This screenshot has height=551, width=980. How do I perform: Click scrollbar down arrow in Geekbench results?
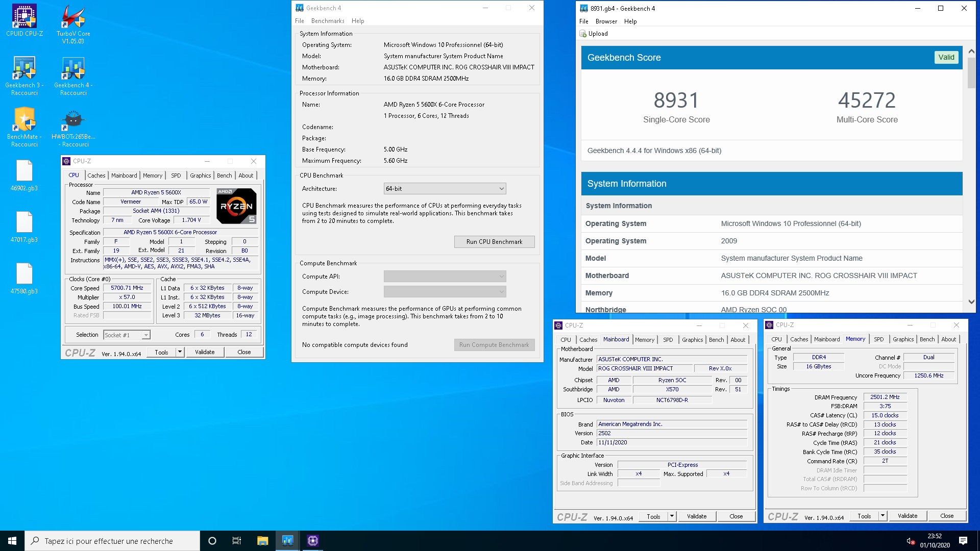(x=971, y=302)
